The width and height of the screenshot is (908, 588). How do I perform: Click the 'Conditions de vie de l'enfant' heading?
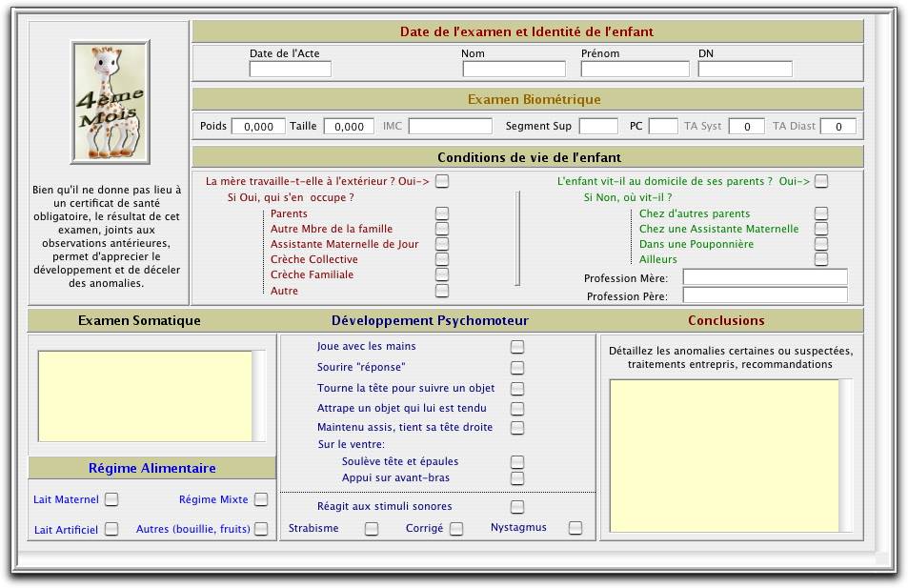[x=530, y=157]
